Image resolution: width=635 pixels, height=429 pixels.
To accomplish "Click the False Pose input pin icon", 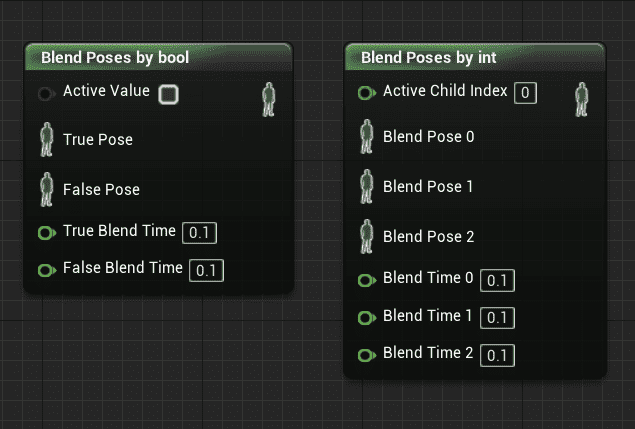I will pyautogui.click(x=46, y=190).
